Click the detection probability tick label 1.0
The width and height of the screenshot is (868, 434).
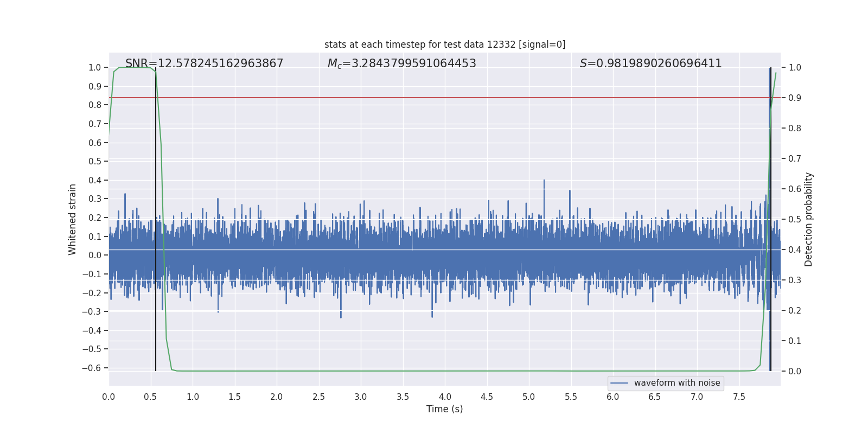point(795,68)
